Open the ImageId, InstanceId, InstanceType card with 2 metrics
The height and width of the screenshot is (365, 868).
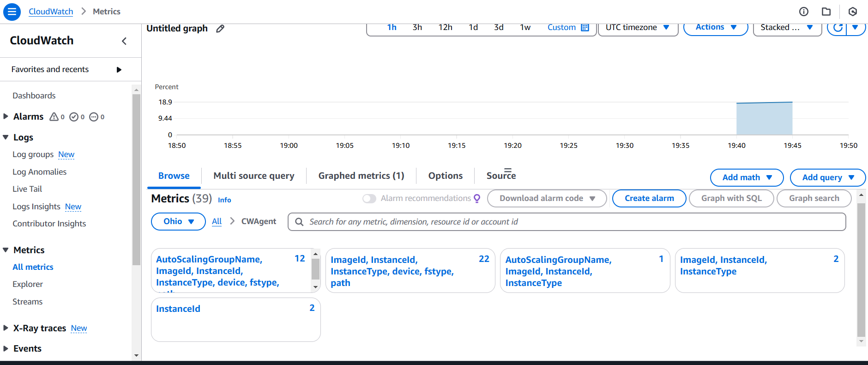pos(760,271)
